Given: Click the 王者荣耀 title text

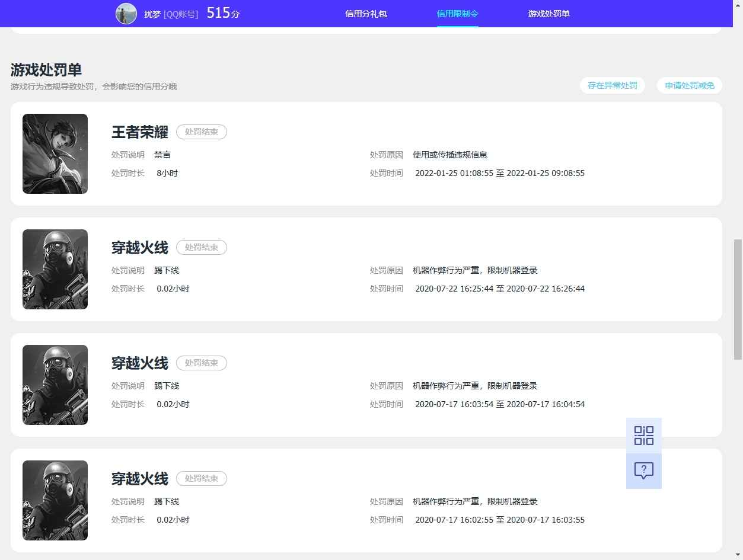Looking at the screenshot, I should pos(140,132).
